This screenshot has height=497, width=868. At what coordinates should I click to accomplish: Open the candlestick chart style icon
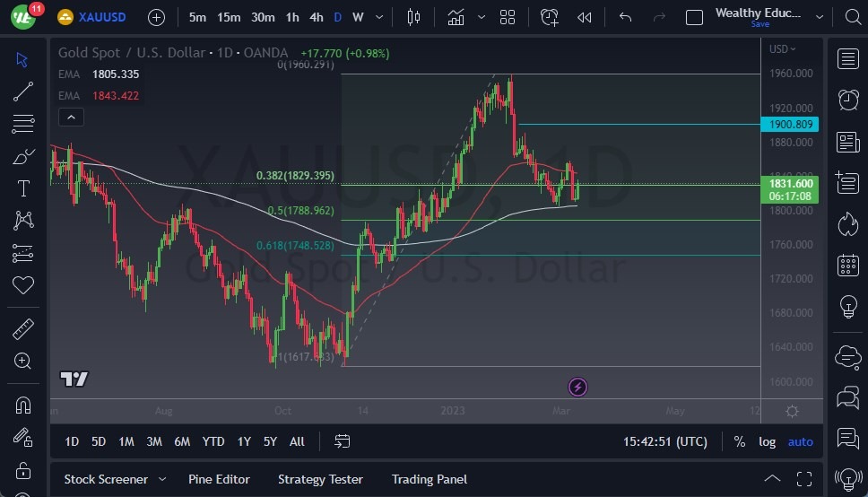click(413, 17)
